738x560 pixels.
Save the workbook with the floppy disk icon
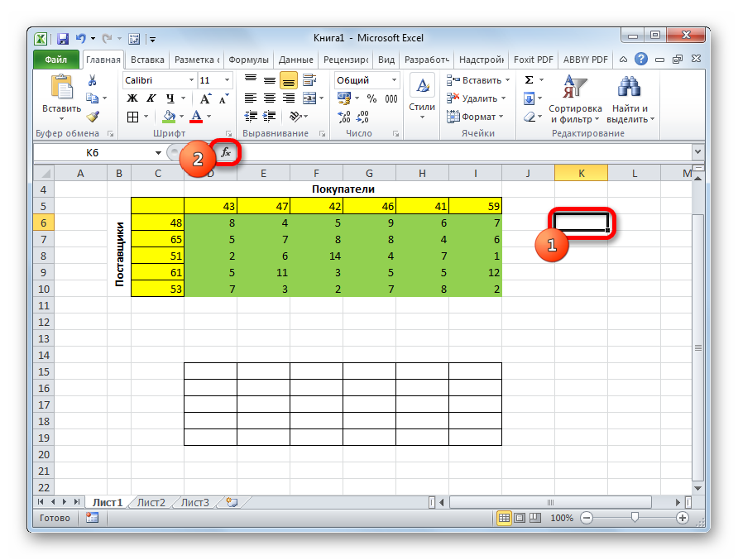point(63,38)
